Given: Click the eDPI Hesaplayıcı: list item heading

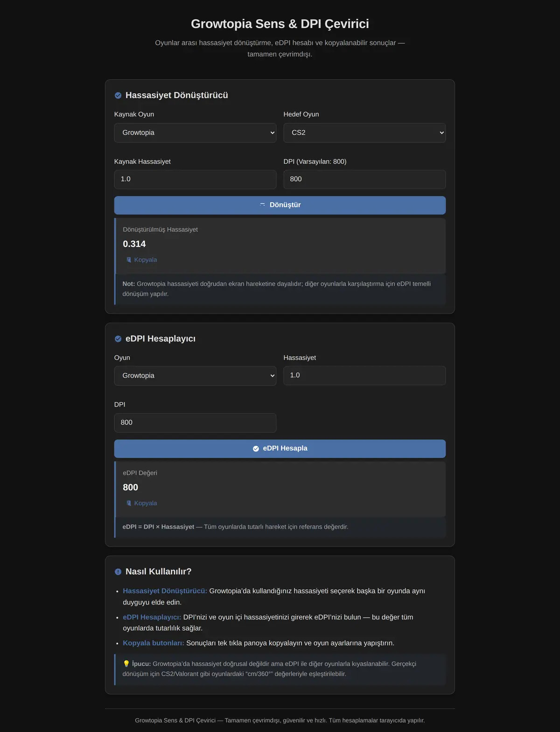Looking at the screenshot, I should 152,617.
